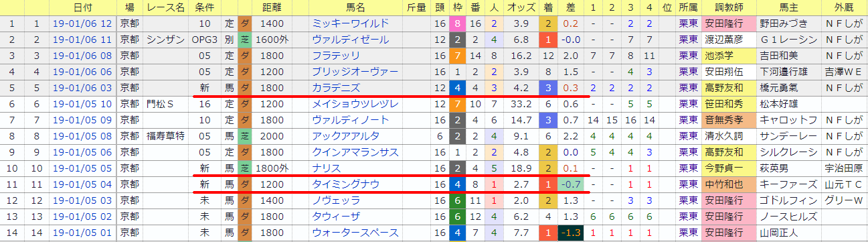Select horse タイミングナウ
Image resolution: width=868 pixels, height=242 pixels.
[345, 184]
